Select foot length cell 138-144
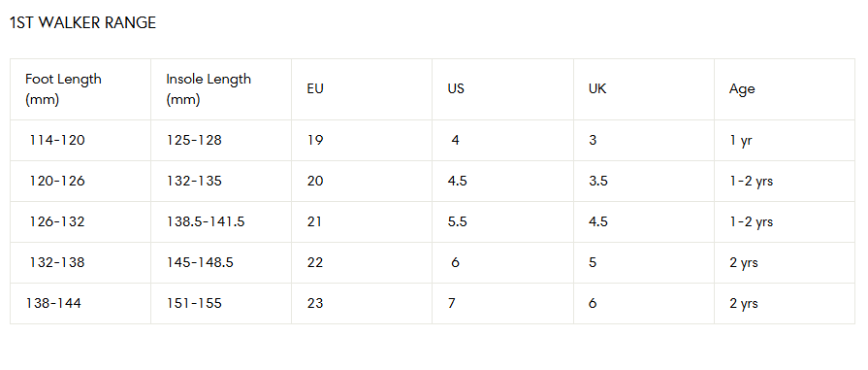 pyautogui.click(x=80, y=303)
